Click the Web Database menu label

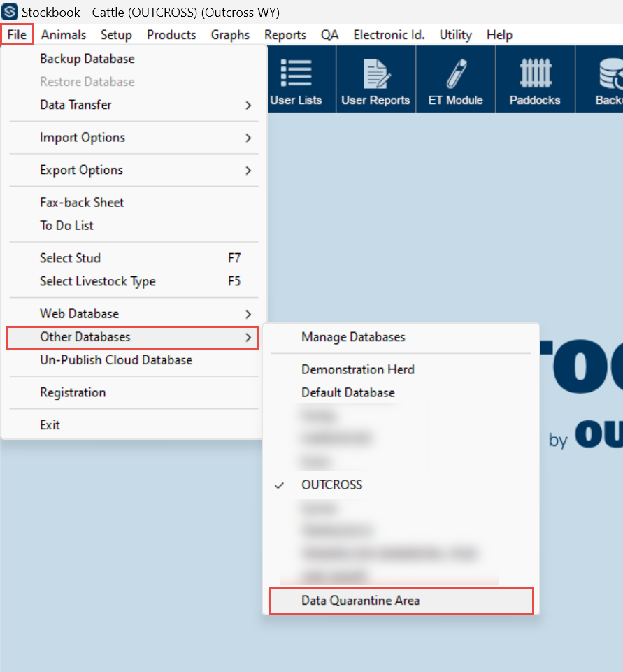pos(79,314)
